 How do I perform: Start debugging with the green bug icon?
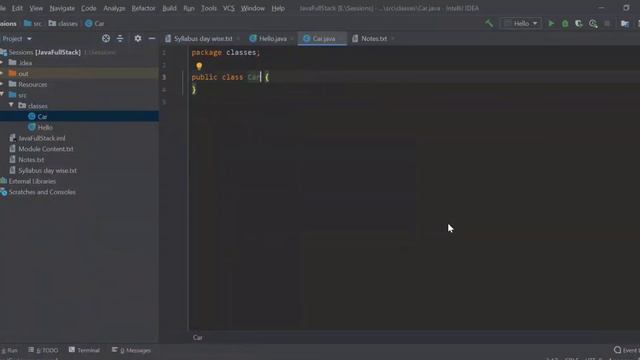(x=565, y=24)
